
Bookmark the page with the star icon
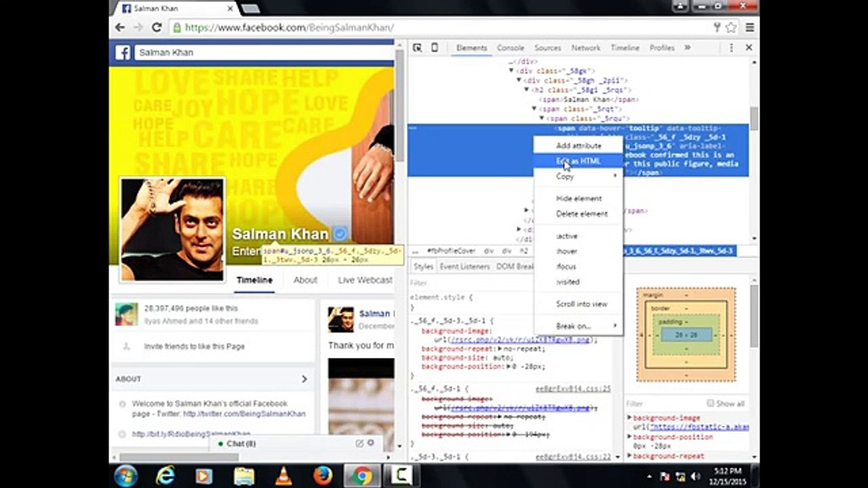click(731, 28)
